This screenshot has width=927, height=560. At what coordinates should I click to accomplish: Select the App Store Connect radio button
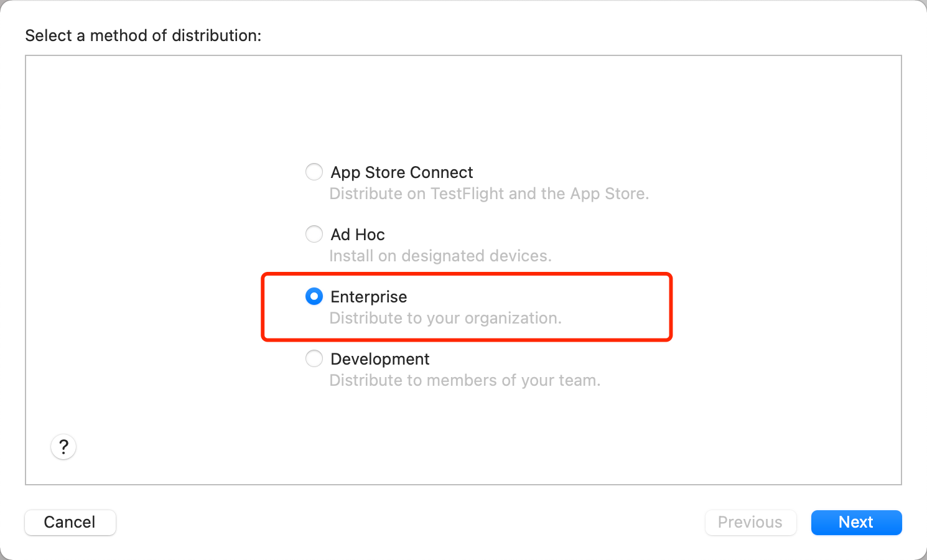[x=314, y=172]
